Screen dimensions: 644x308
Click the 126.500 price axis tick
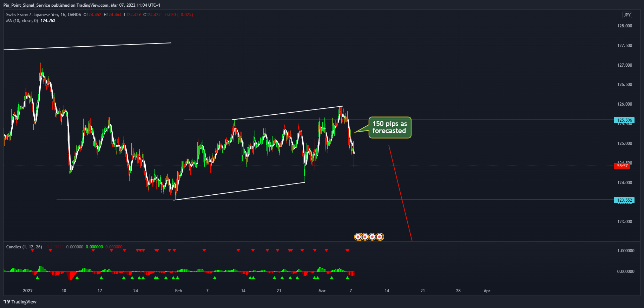pos(625,85)
